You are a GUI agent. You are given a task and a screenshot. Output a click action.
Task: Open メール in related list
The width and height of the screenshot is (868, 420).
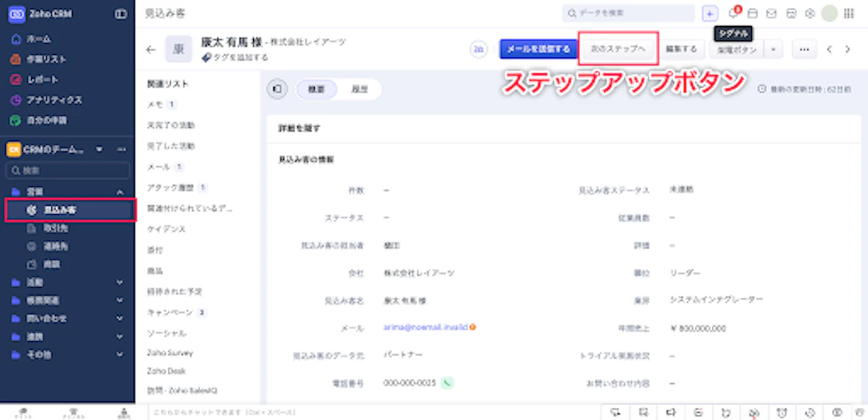(x=158, y=166)
